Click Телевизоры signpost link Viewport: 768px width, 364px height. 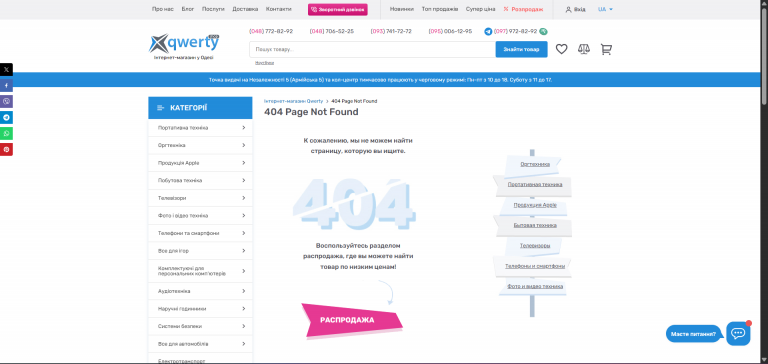pyautogui.click(x=535, y=245)
